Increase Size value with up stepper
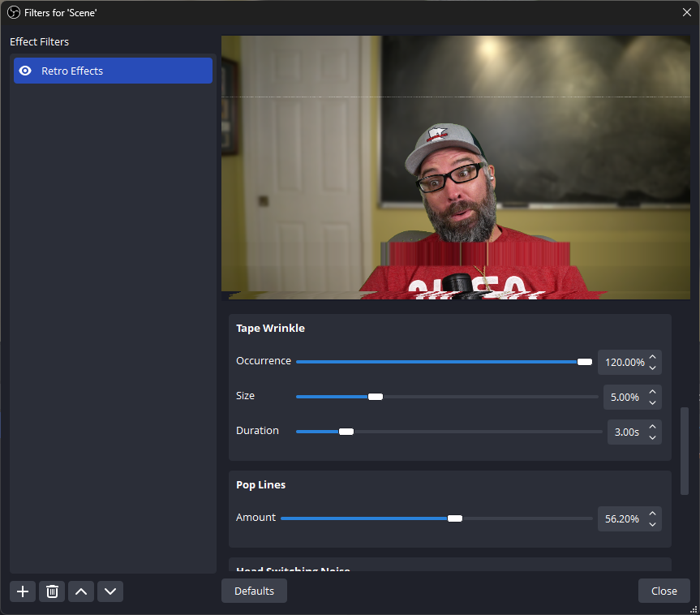This screenshot has width=700, height=615. (x=653, y=391)
